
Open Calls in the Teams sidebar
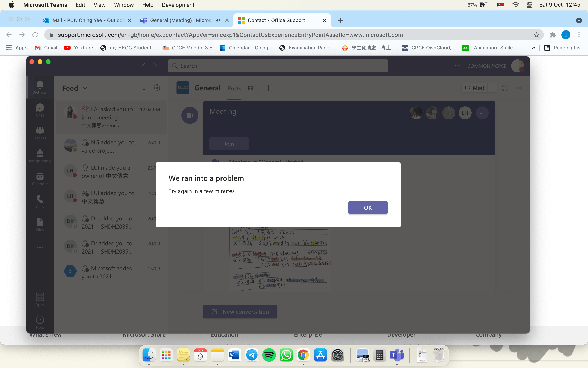pos(40,202)
